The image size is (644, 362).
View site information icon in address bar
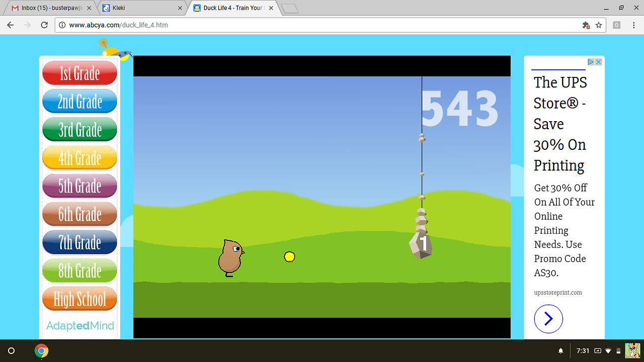(x=62, y=25)
